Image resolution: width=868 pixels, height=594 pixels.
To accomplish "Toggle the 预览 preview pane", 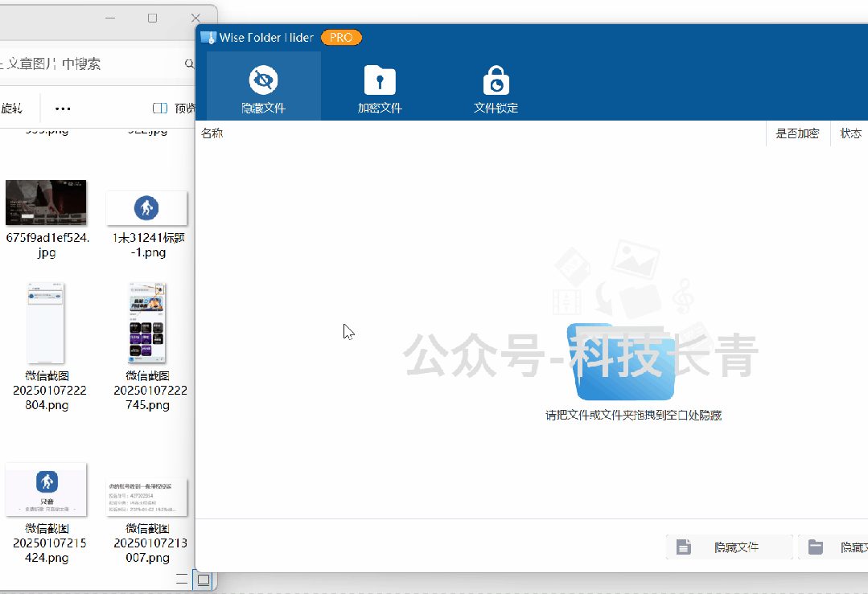I will pyautogui.click(x=175, y=109).
